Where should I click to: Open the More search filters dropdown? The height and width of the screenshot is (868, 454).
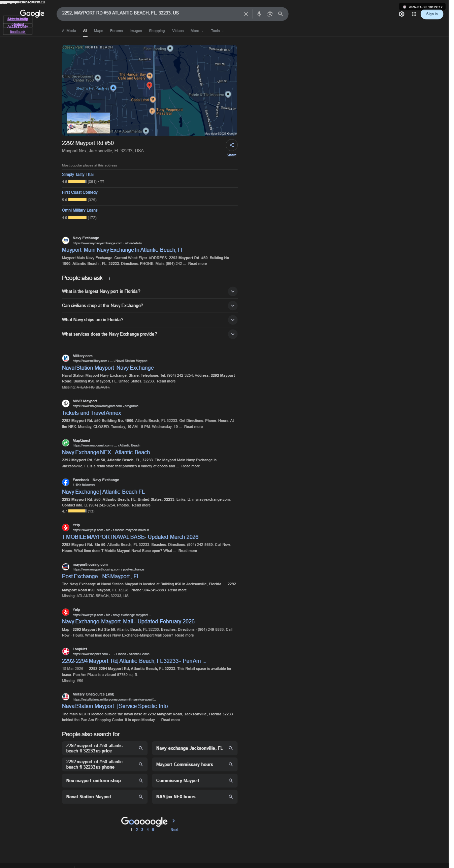tap(197, 31)
